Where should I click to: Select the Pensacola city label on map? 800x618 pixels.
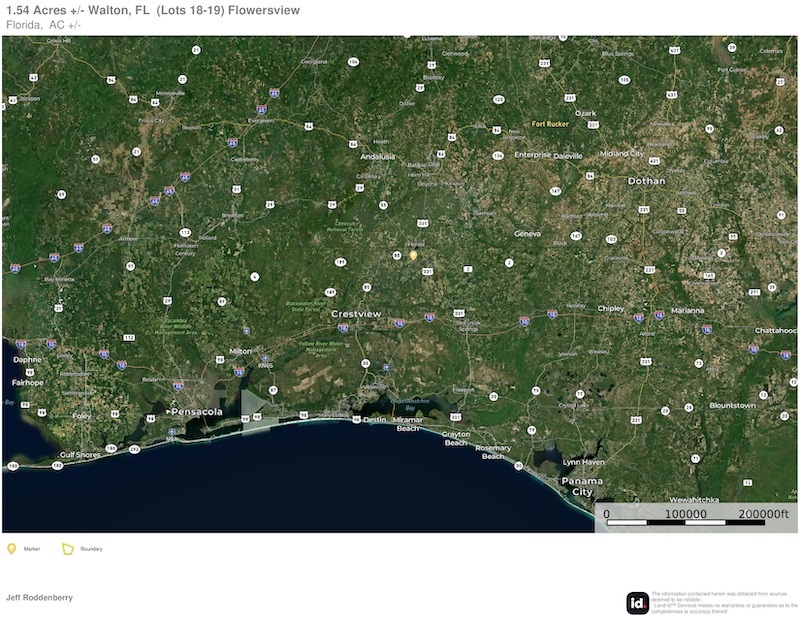pos(195,411)
